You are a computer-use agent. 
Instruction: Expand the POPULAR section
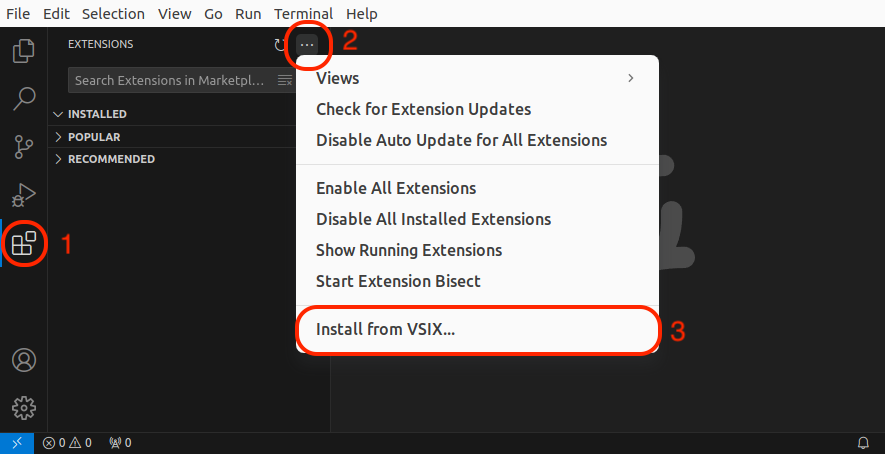point(94,137)
